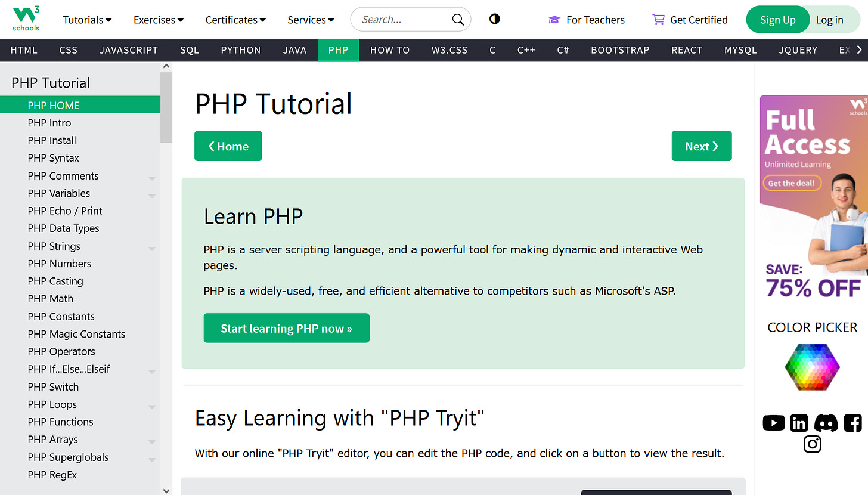Open PHP Install in the sidebar

[80, 140]
